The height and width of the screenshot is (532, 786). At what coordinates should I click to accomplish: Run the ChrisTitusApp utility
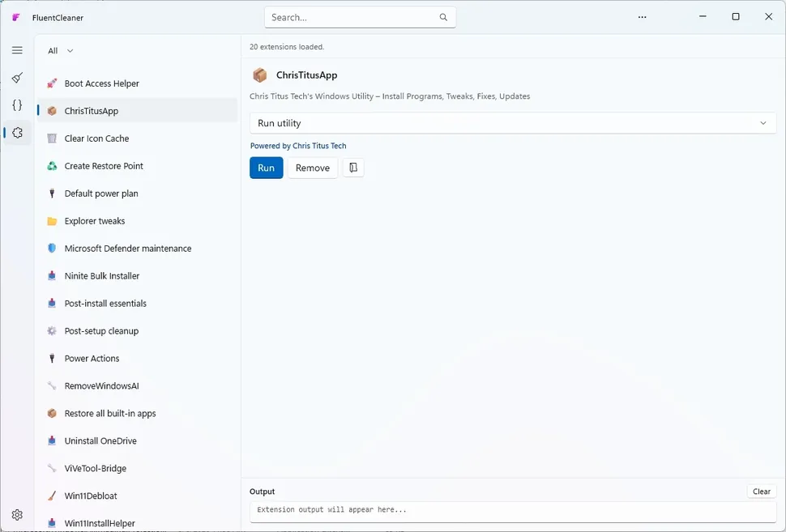pos(266,168)
